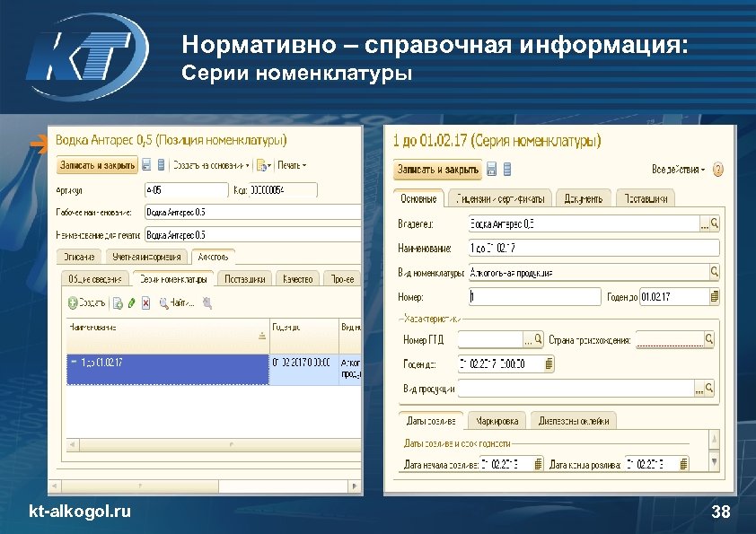The height and width of the screenshot is (534, 756).
Task: Switch to Учетная информация tab
Action: tap(146, 257)
